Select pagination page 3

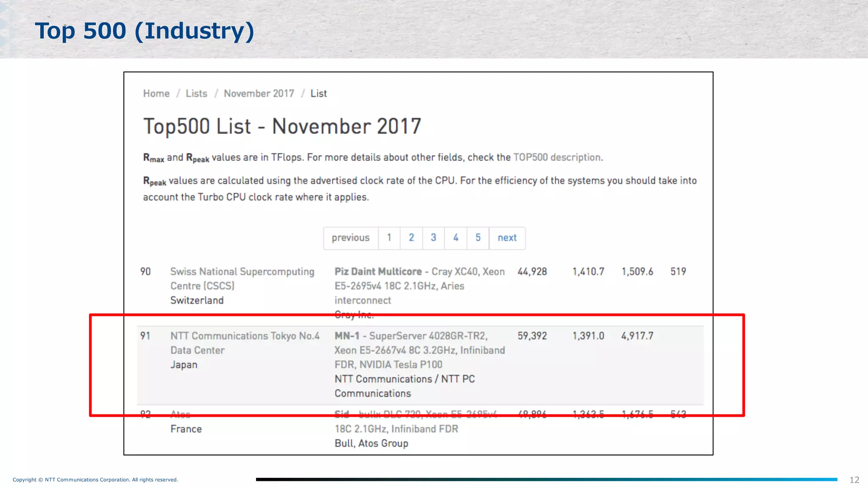pyautogui.click(x=433, y=238)
